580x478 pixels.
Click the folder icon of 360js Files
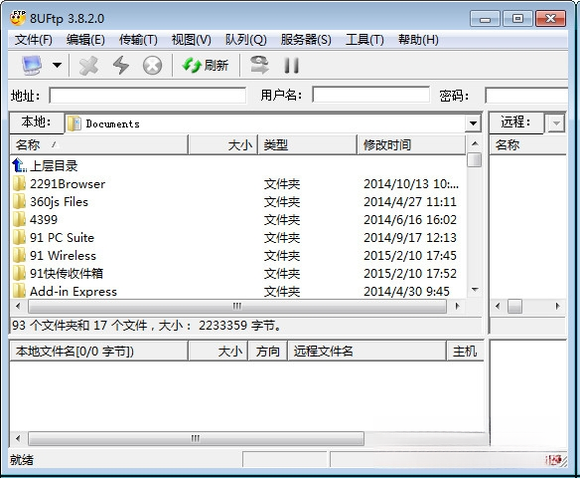coord(19,202)
